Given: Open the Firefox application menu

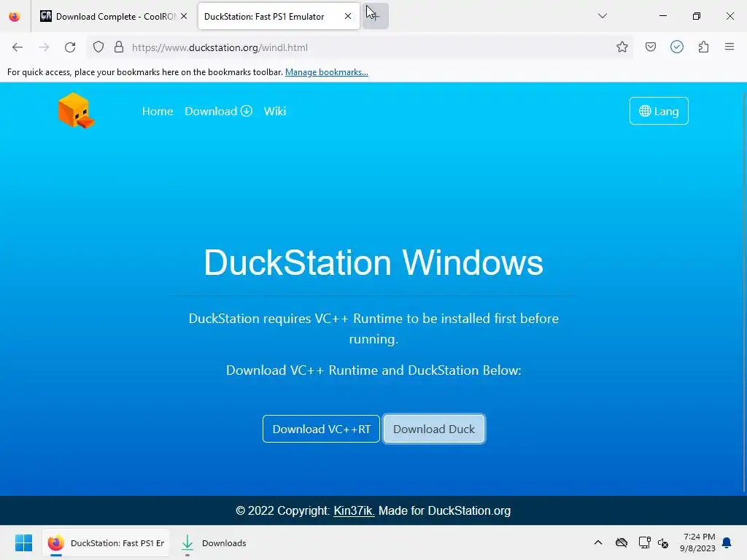Looking at the screenshot, I should (729, 47).
